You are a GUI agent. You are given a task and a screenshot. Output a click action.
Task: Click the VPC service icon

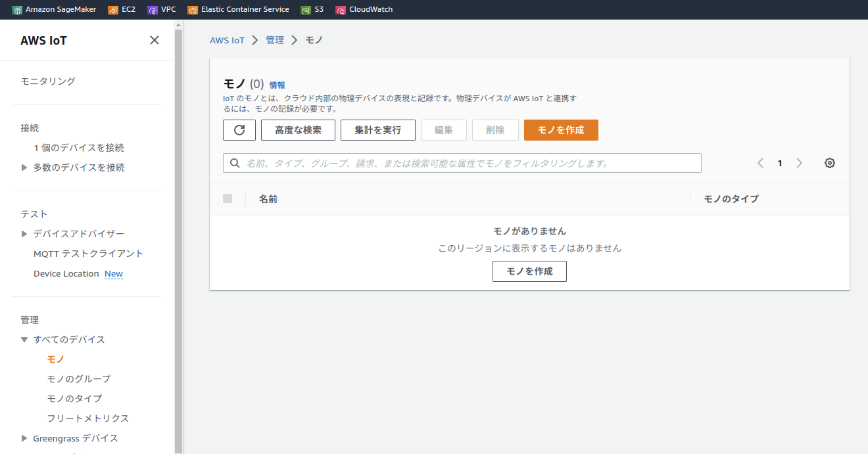click(153, 10)
